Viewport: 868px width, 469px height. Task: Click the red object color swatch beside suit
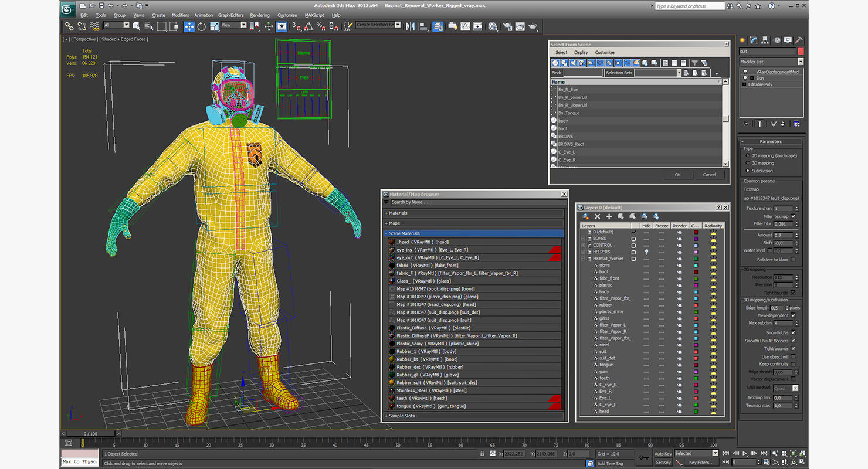pyautogui.click(x=801, y=51)
